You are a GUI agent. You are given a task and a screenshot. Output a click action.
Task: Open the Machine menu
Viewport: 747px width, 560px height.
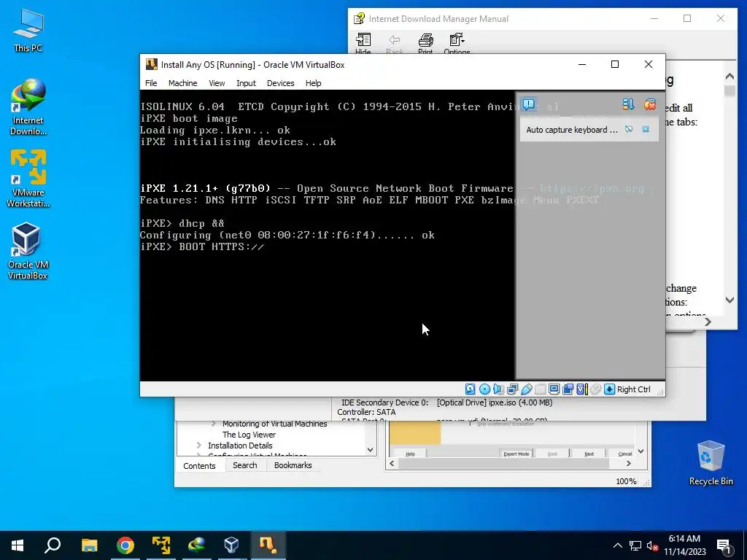tap(182, 83)
